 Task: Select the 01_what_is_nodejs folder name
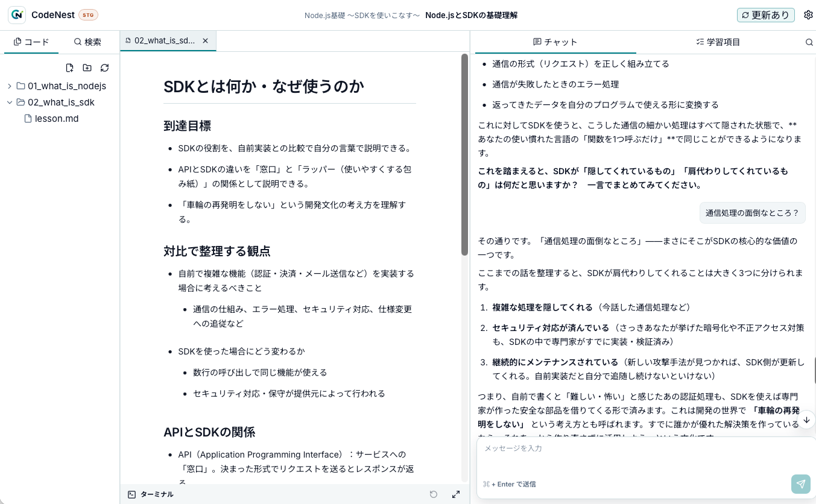[67, 86]
